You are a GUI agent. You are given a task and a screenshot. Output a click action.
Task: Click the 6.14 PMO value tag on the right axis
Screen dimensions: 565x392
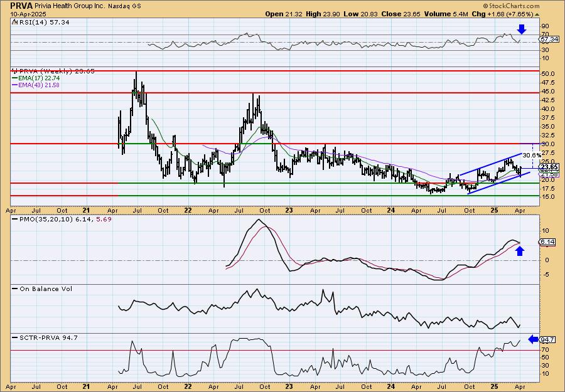tap(547, 242)
